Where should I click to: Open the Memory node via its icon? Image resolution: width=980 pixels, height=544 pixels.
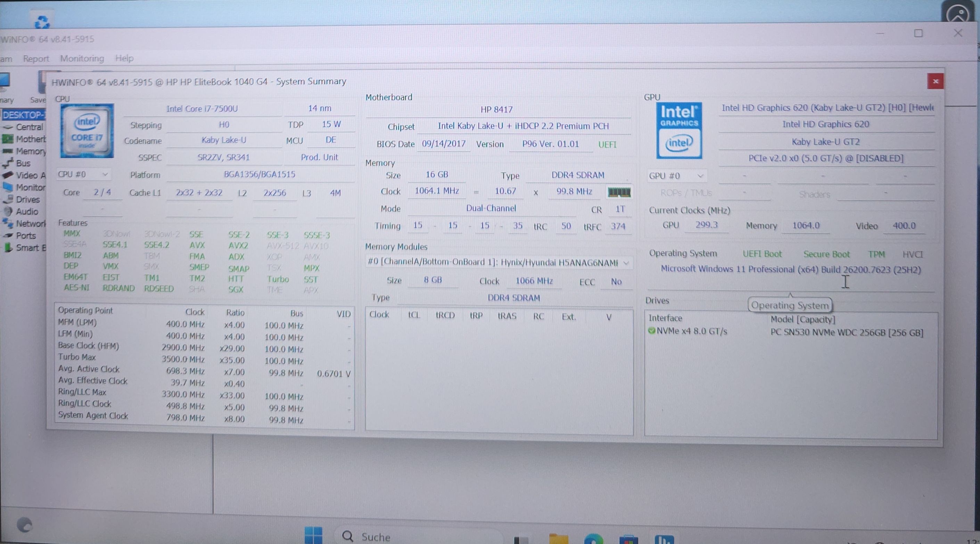click(8, 151)
